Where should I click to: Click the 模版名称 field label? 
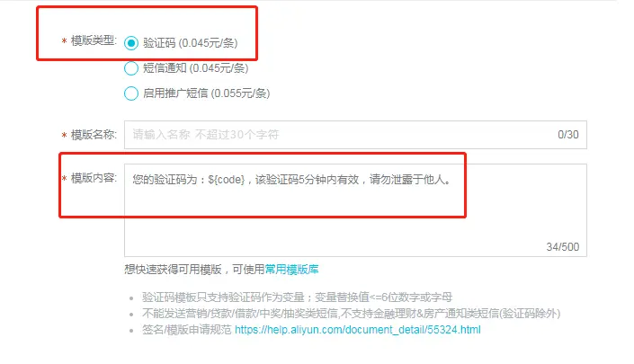tap(94, 135)
